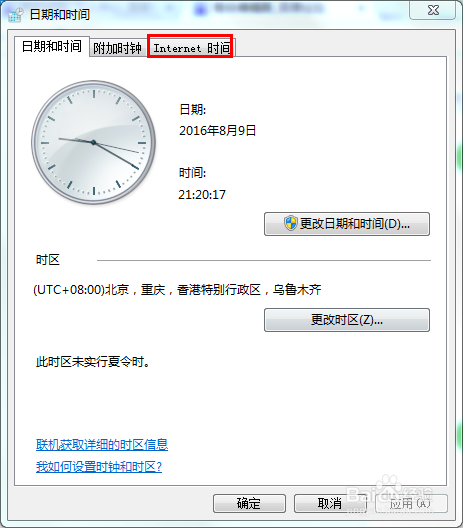463x528 pixels.
Task: Click the 取消 button
Action: point(330,503)
